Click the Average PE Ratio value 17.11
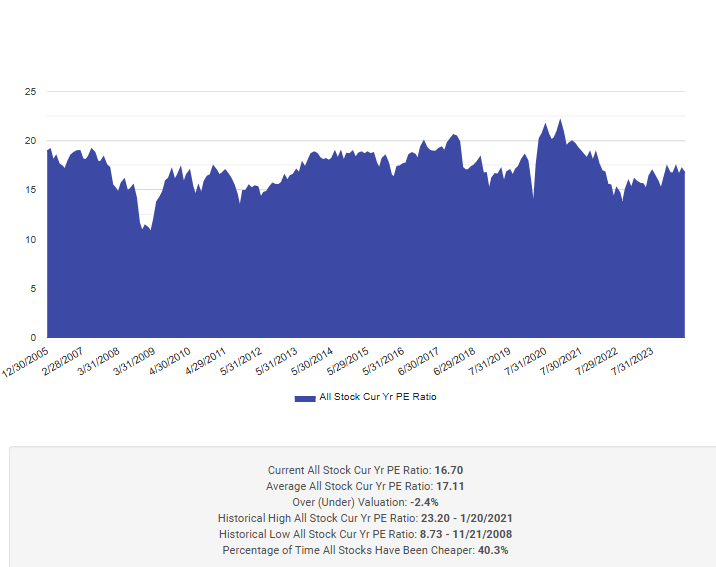The height and width of the screenshot is (567, 716). pyautogui.click(x=450, y=486)
